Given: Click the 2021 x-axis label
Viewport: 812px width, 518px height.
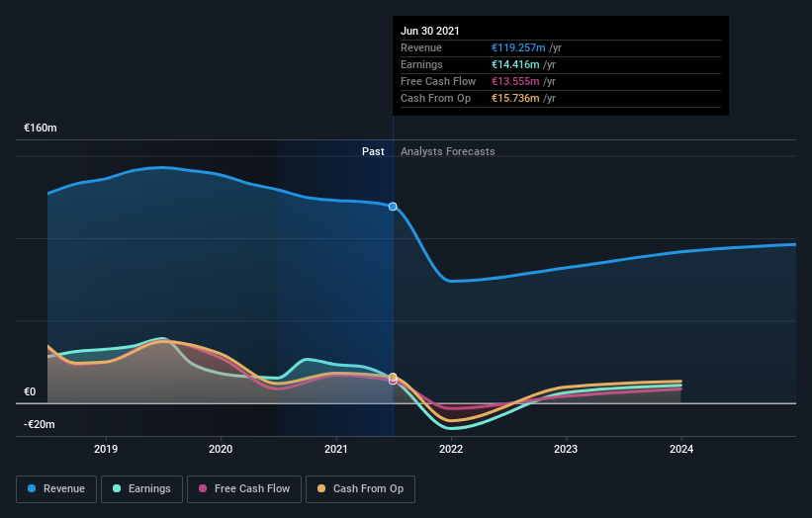Looking at the screenshot, I should coord(336,449).
